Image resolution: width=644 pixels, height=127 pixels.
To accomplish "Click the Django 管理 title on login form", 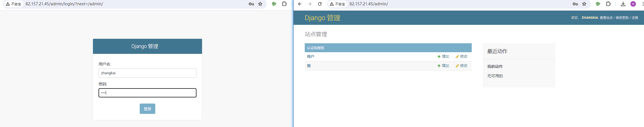I will point(145,46).
